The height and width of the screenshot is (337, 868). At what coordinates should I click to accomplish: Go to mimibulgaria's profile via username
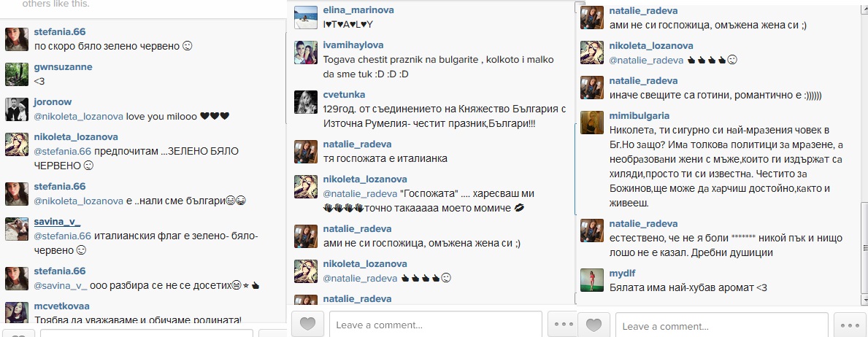point(639,116)
